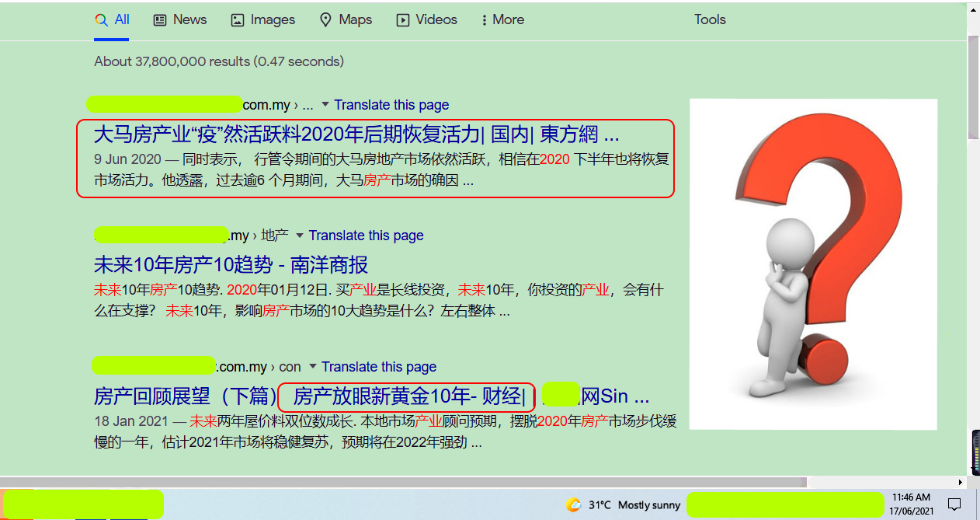Open the Tools search options

click(x=710, y=20)
